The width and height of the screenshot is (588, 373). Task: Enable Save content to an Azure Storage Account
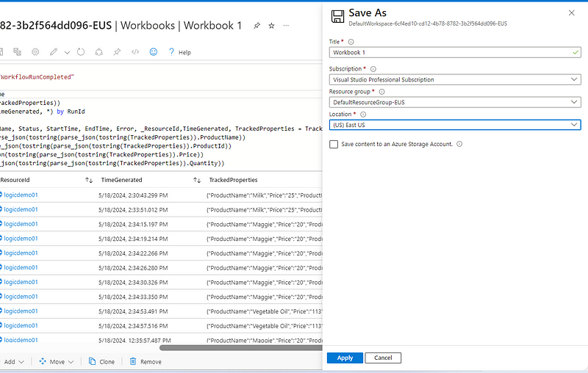pos(334,144)
